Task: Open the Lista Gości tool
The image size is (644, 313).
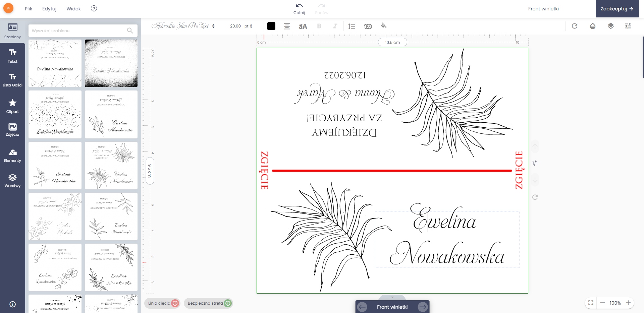Action: click(x=12, y=80)
